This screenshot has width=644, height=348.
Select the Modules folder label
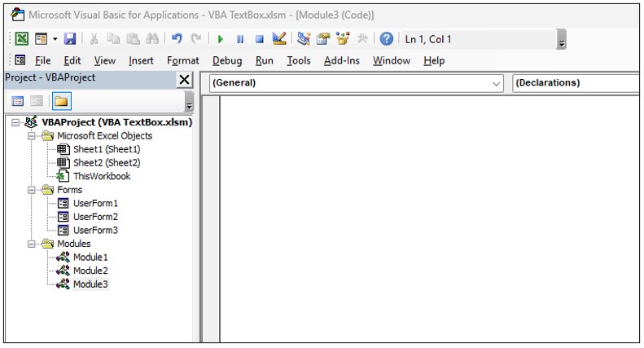pyautogui.click(x=73, y=244)
